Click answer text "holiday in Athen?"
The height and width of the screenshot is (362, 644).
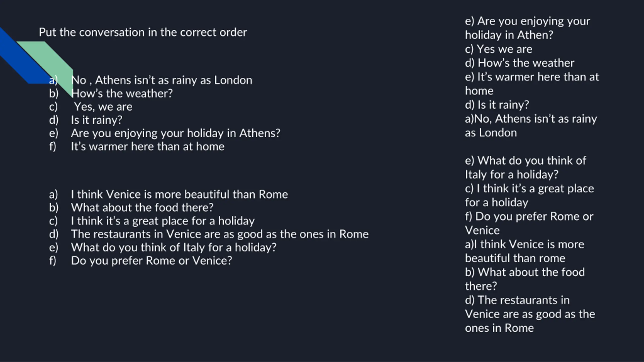509,35
